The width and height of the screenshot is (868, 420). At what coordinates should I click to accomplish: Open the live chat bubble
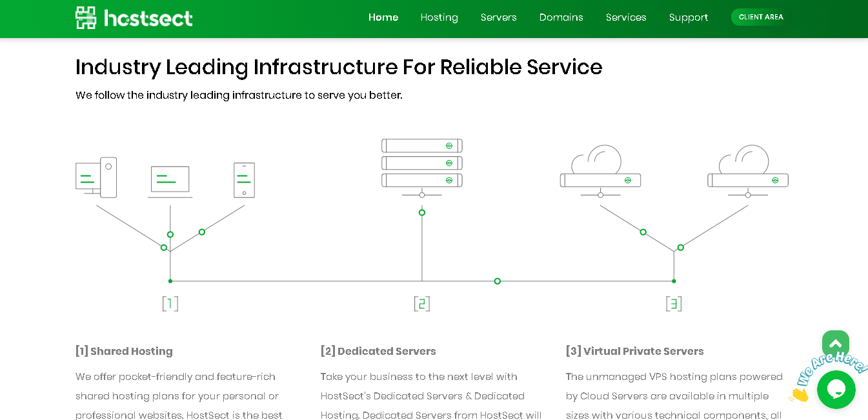tap(836, 390)
